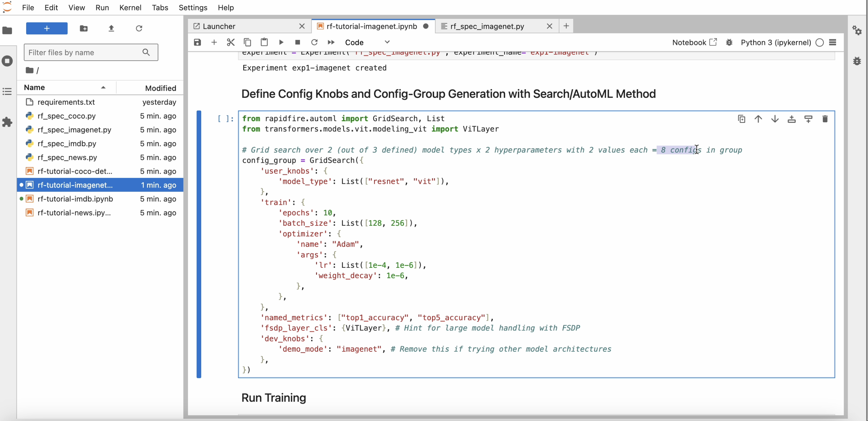Viewport: 868px width, 421px height.
Task: Select rf-tutorial-imdb.ipynb notebook file
Action: 100,199
